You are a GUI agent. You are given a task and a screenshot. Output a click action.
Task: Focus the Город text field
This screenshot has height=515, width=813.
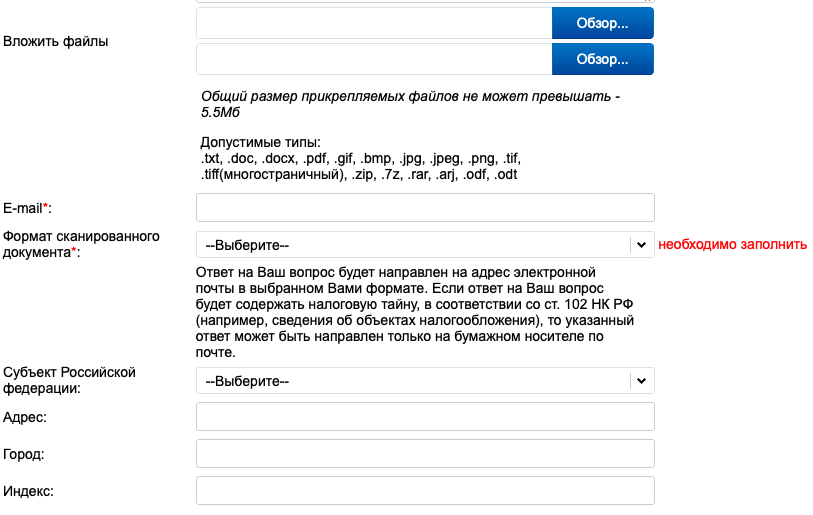point(425,454)
